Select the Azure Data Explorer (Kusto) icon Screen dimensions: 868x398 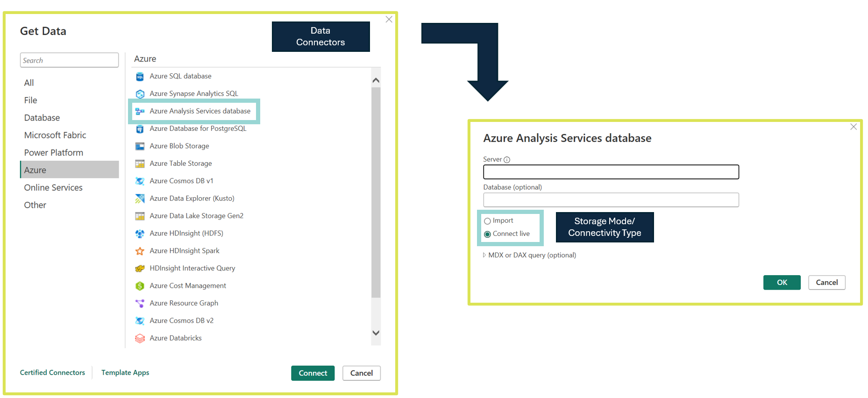(140, 199)
